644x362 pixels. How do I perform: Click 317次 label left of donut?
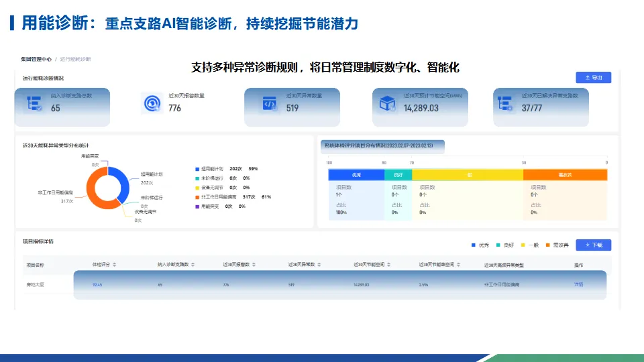(67, 202)
